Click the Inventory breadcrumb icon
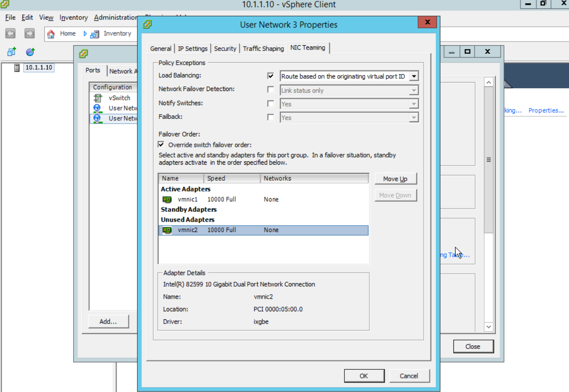The image size is (569, 392). pyautogui.click(x=95, y=33)
